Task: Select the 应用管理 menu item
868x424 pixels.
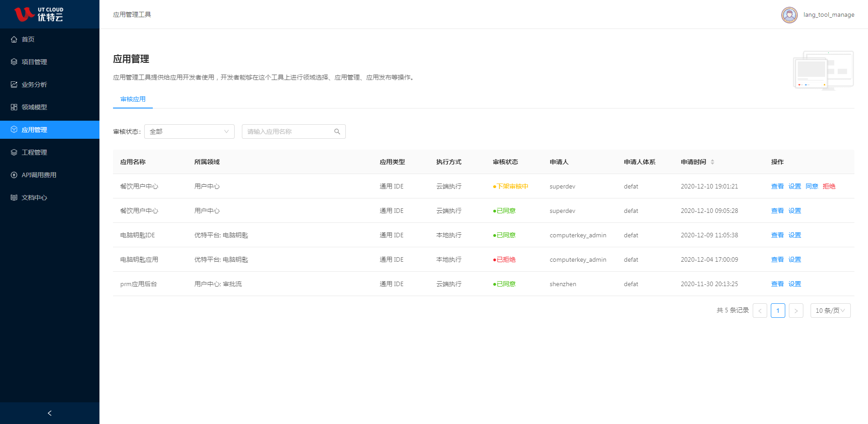Action: (x=50, y=130)
